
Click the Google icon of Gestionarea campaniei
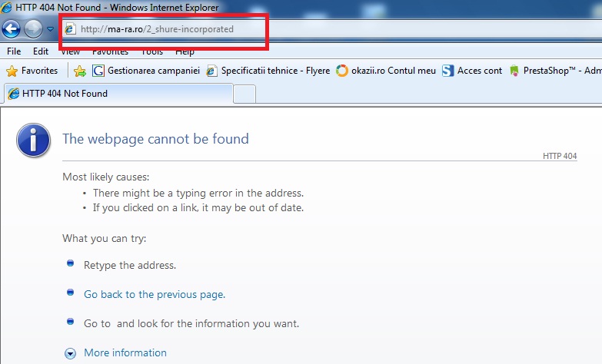pos(98,71)
